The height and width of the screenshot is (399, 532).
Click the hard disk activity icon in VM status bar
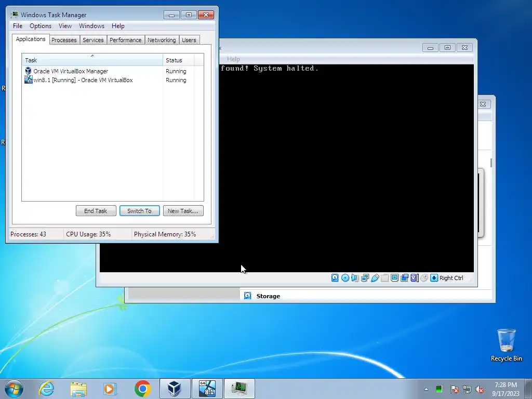click(335, 278)
